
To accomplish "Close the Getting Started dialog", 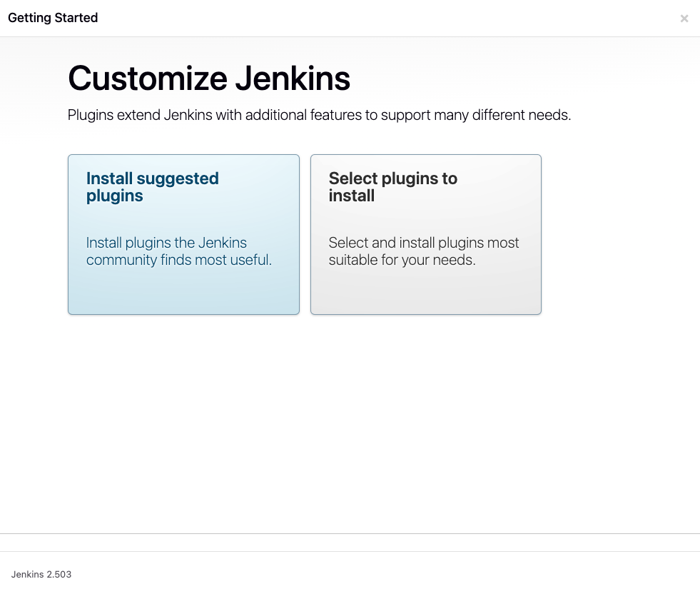I will point(684,19).
